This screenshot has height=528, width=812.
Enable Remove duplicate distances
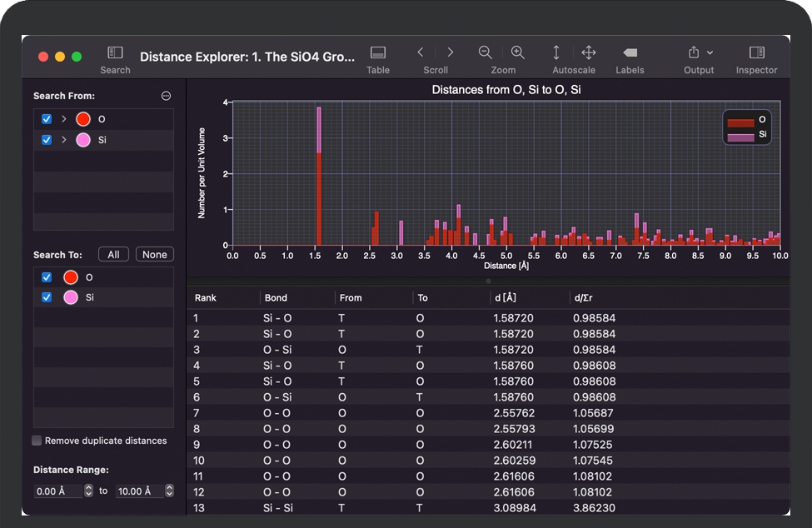pyautogui.click(x=37, y=441)
